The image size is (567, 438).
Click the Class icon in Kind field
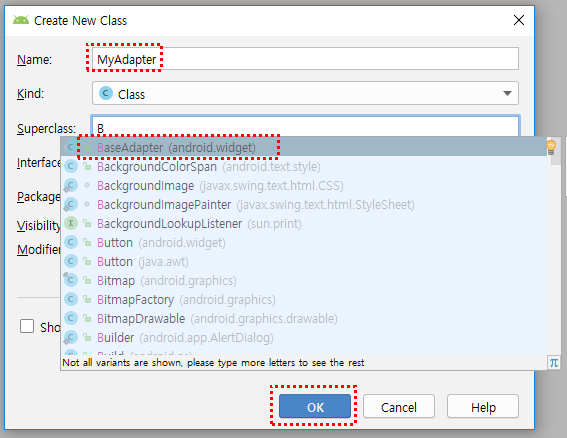pyautogui.click(x=106, y=93)
